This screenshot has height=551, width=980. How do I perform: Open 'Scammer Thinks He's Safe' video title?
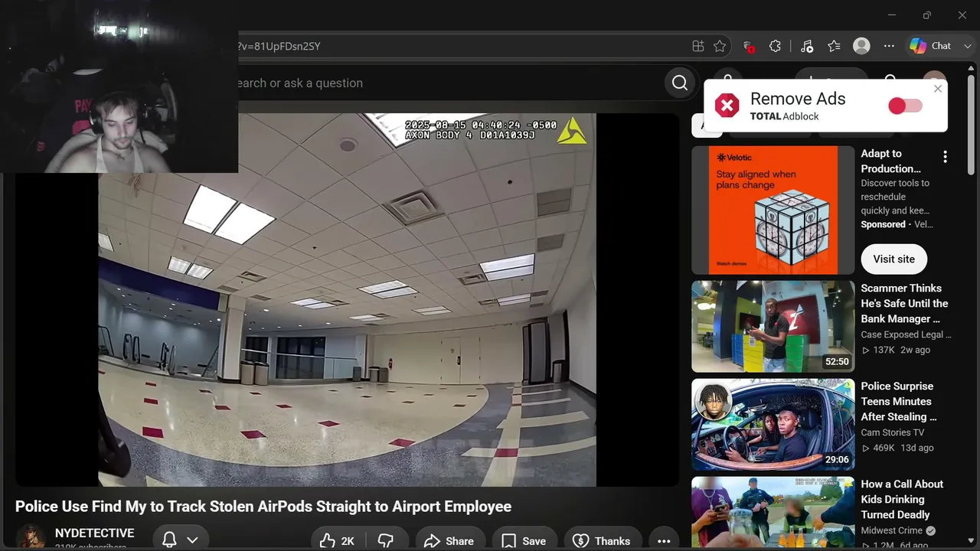(x=904, y=303)
